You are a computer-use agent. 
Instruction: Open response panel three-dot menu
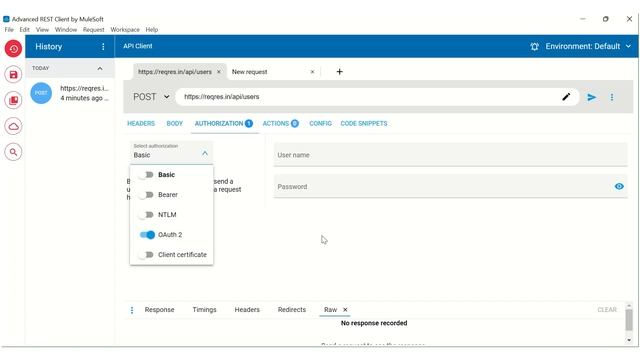[132, 310]
